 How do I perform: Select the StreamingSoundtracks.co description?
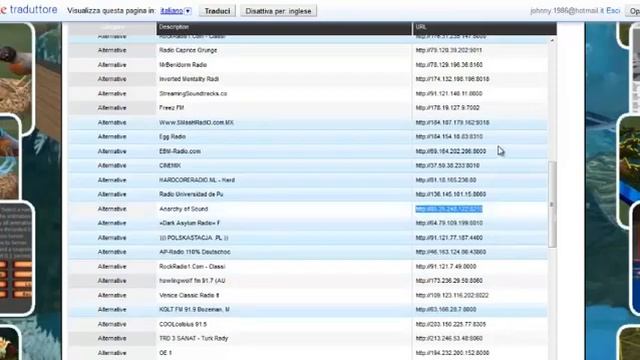(193, 93)
